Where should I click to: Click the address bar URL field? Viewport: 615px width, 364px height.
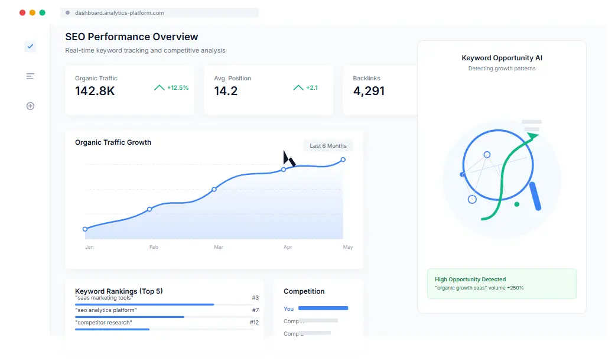pos(160,12)
